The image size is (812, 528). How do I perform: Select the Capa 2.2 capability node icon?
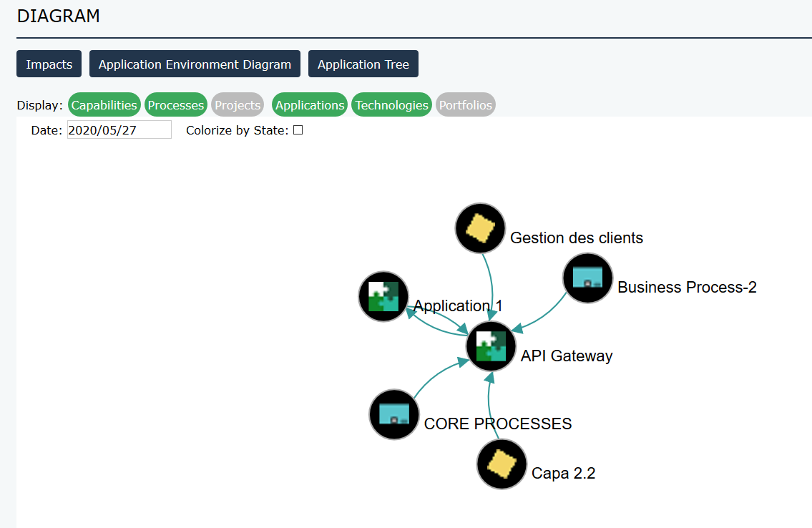502,464
